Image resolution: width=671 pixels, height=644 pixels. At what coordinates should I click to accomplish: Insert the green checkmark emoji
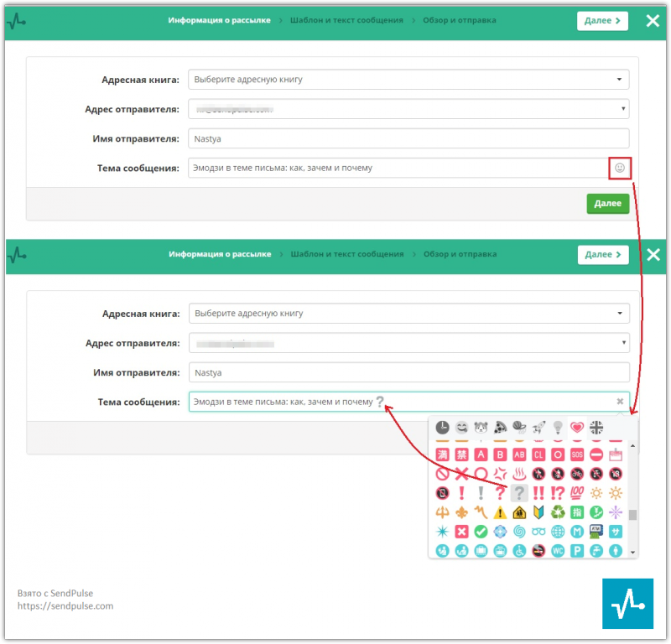(x=481, y=532)
